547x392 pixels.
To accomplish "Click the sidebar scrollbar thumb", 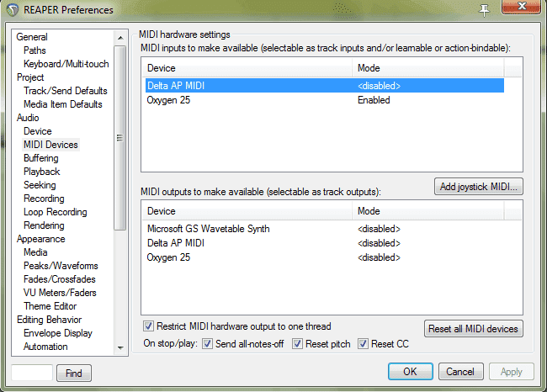I will click(120, 138).
